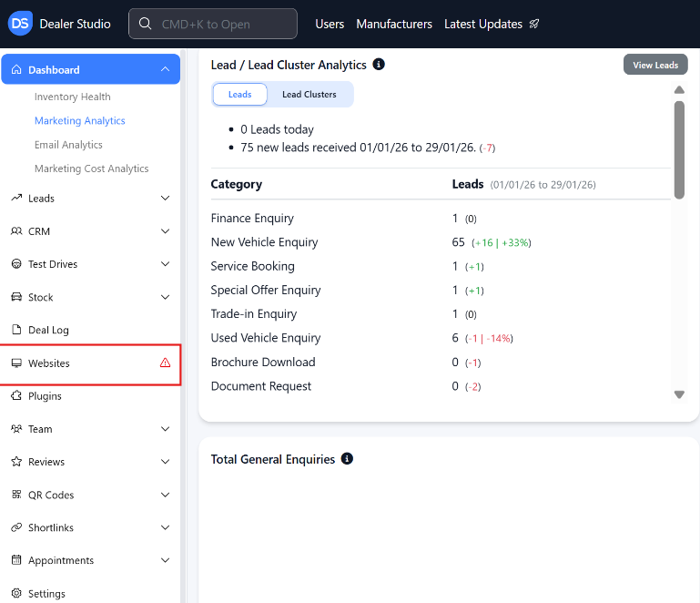Open Plugins via its puzzle icon

point(16,396)
